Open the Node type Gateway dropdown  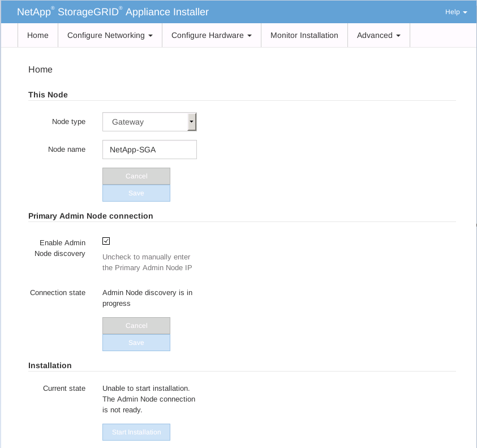point(149,122)
